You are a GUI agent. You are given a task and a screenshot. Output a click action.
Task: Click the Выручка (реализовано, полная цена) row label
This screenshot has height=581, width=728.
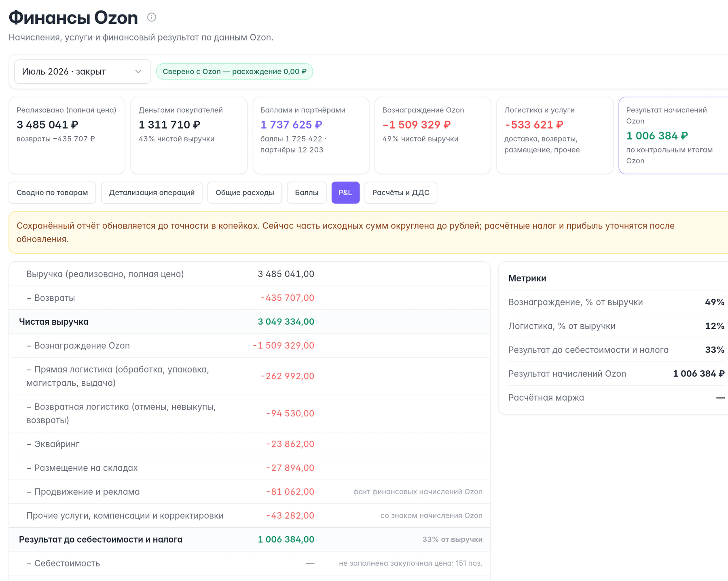[105, 274]
